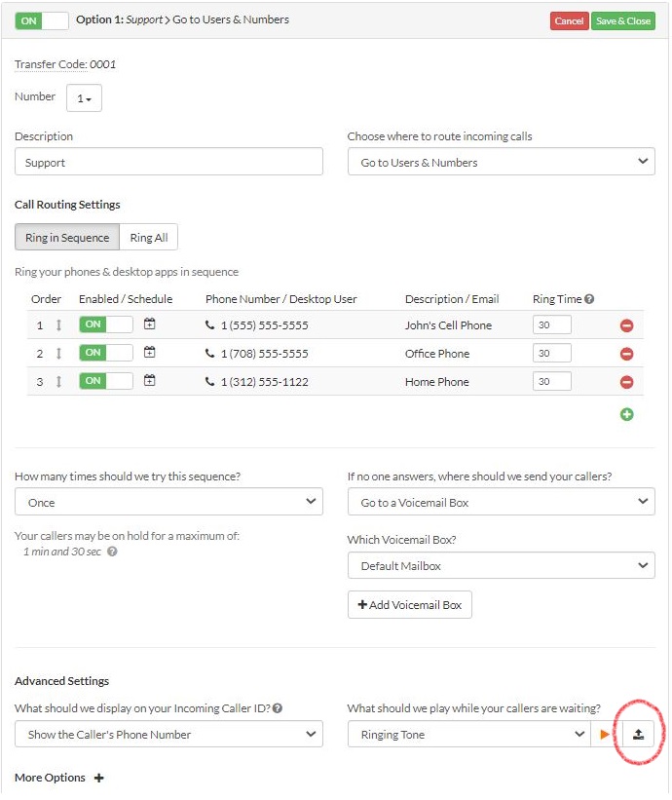Remove John's Cell Phone row with red minus

[x=626, y=325]
